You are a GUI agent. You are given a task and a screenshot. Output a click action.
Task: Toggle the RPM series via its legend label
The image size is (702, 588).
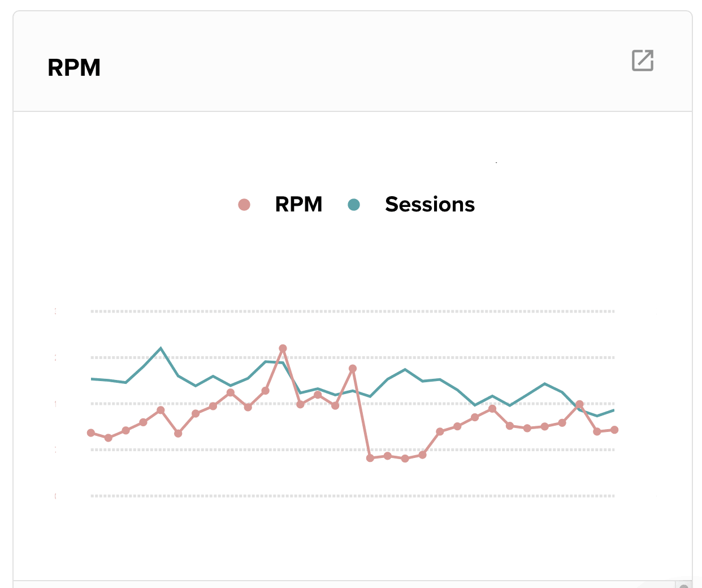click(298, 204)
